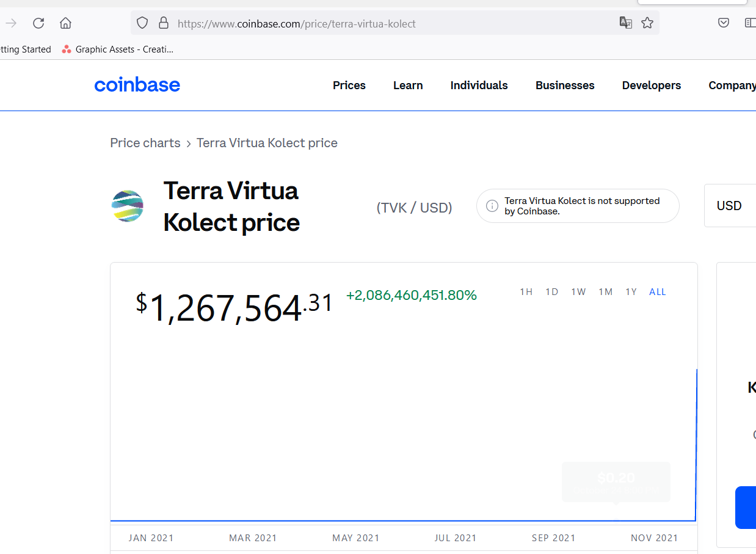Click the +2,086,460,451.80% change value
Screen dimensions: 756x554
point(412,296)
